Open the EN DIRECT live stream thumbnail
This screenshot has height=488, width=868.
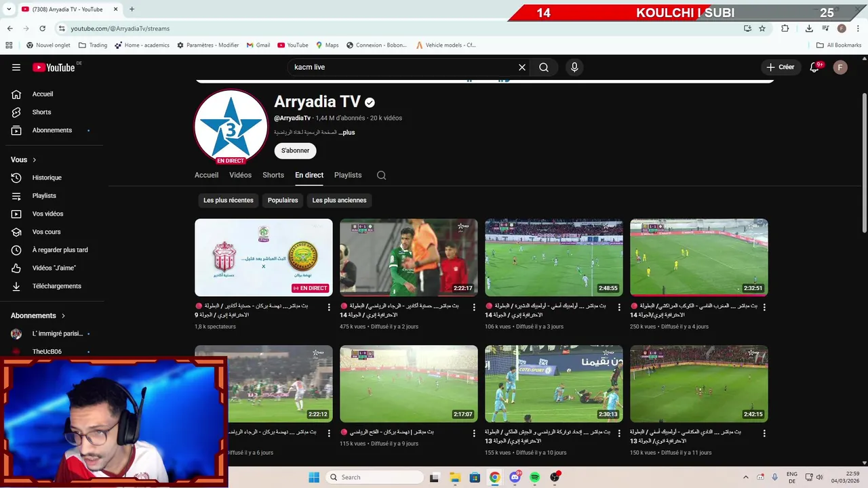(x=264, y=258)
